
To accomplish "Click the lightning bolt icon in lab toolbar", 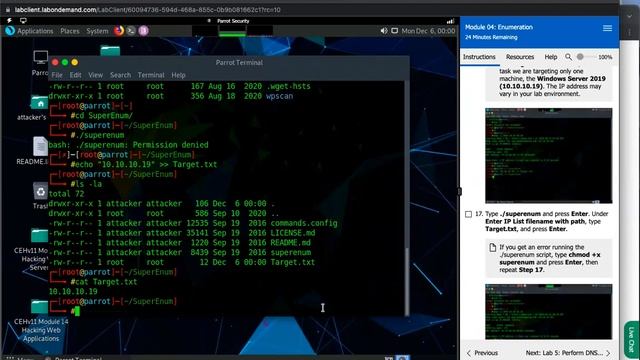I will tap(9, 20).
